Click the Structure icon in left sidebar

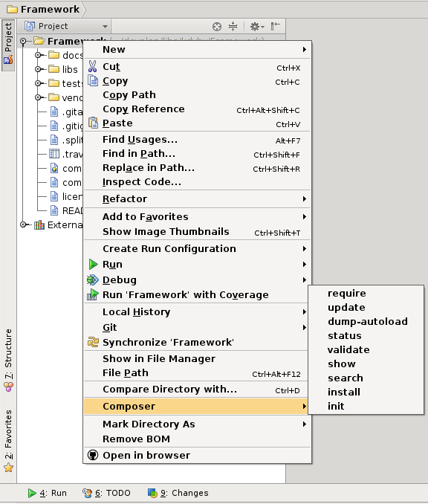click(9, 387)
